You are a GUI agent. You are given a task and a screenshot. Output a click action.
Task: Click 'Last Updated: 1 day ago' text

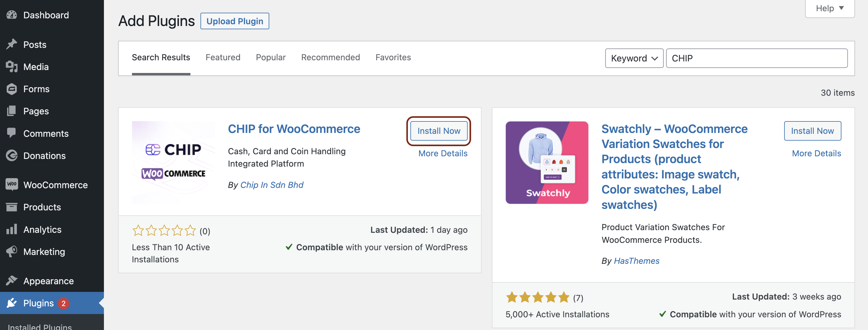[419, 230]
